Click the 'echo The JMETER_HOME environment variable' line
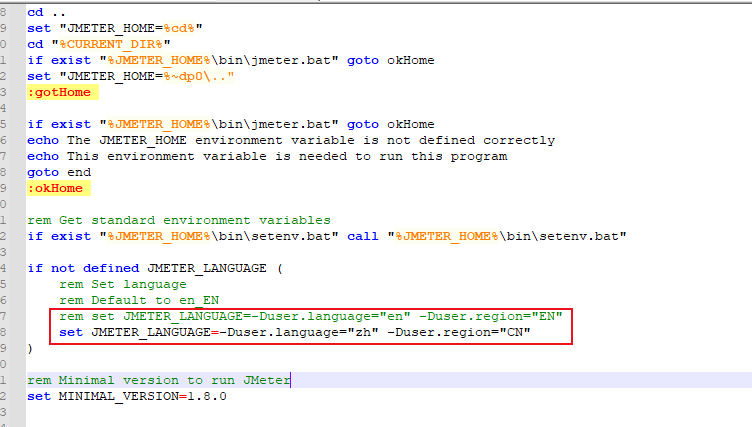 291,140
